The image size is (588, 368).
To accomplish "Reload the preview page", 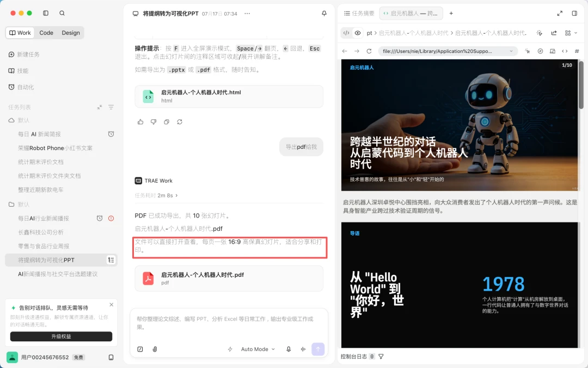I will [369, 51].
